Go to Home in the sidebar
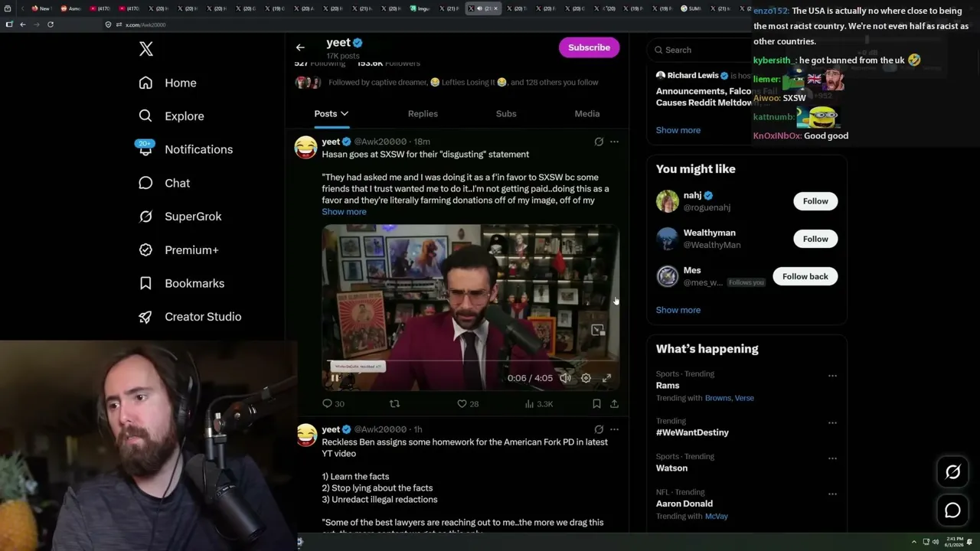Screen dimensions: 980x551 [x=168, y=83]
